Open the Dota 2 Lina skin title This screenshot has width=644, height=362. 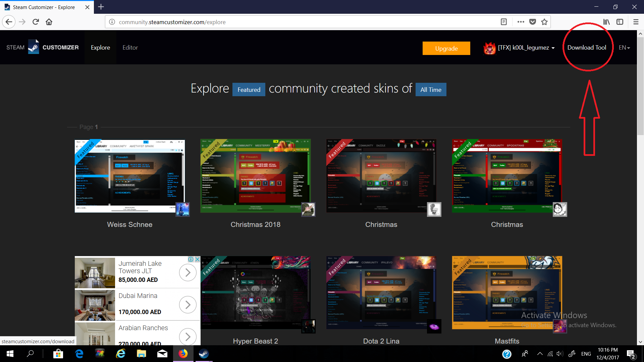pyautogui.click(x=381, y=341)
